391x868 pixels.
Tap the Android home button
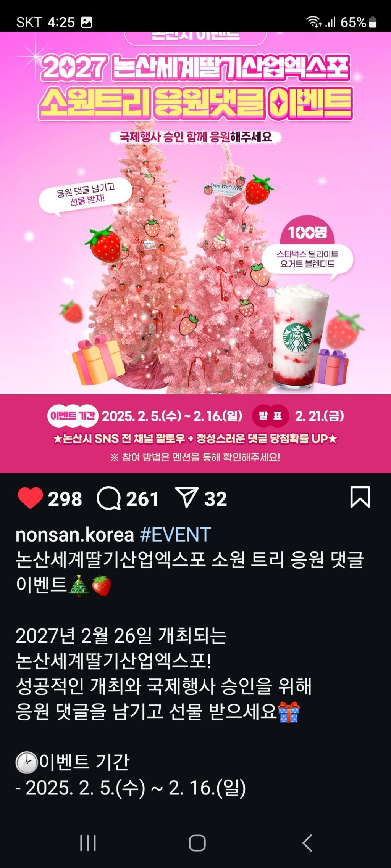click(197, 843)
